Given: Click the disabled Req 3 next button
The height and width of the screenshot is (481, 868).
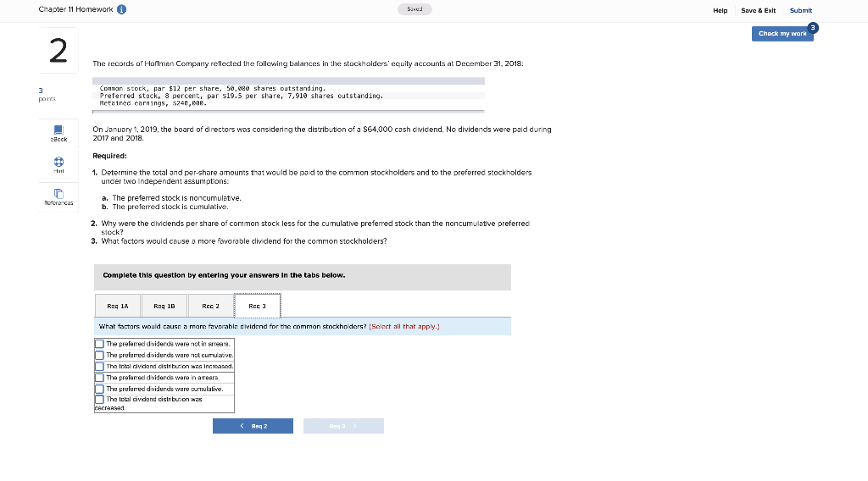Looking at the screenshot, I should tap(343, 426).
